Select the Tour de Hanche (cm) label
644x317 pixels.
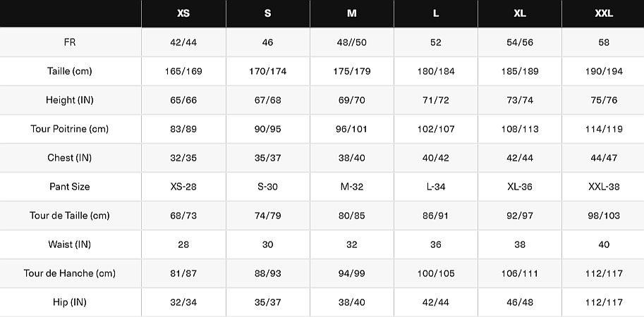tap(70, 273)
